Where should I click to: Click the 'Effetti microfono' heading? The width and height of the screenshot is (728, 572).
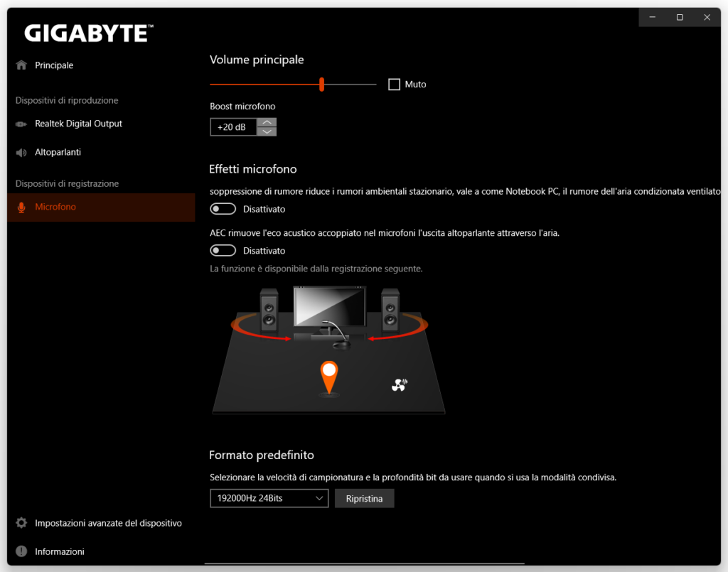(253, 169)
